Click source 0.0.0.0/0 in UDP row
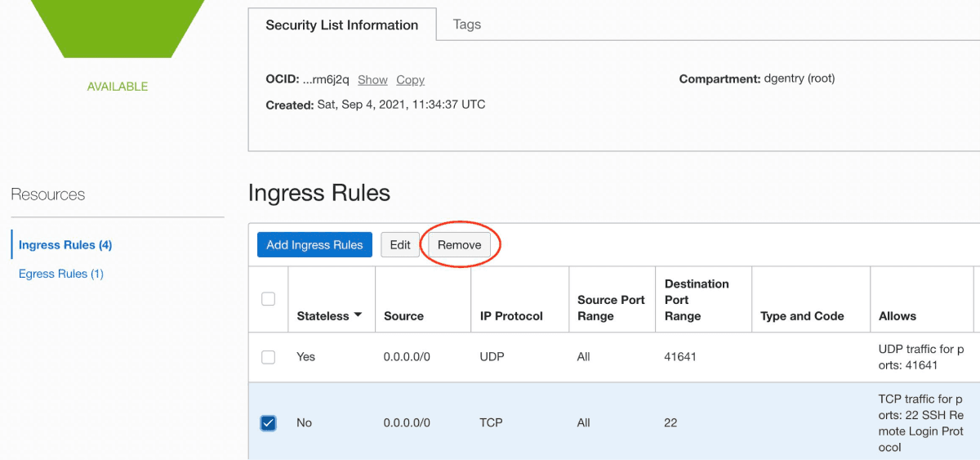Viewport: 980px width, 460px height. [407, 357]
